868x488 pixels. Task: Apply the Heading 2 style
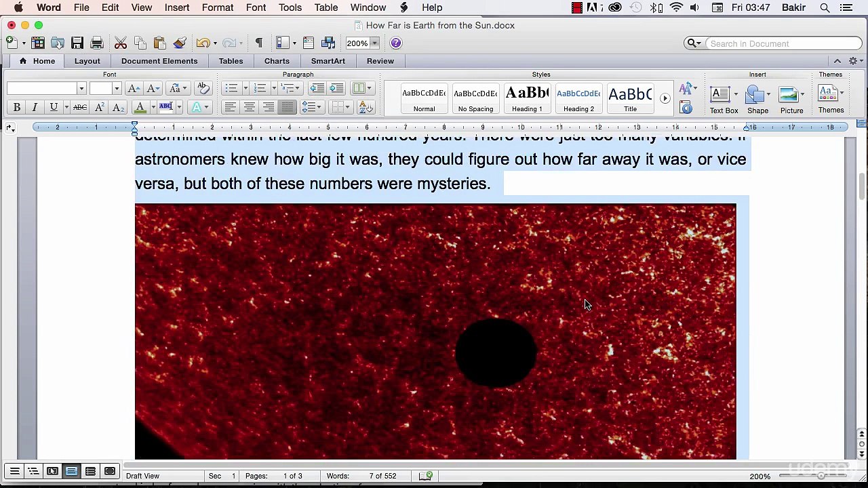click(578, 99)
